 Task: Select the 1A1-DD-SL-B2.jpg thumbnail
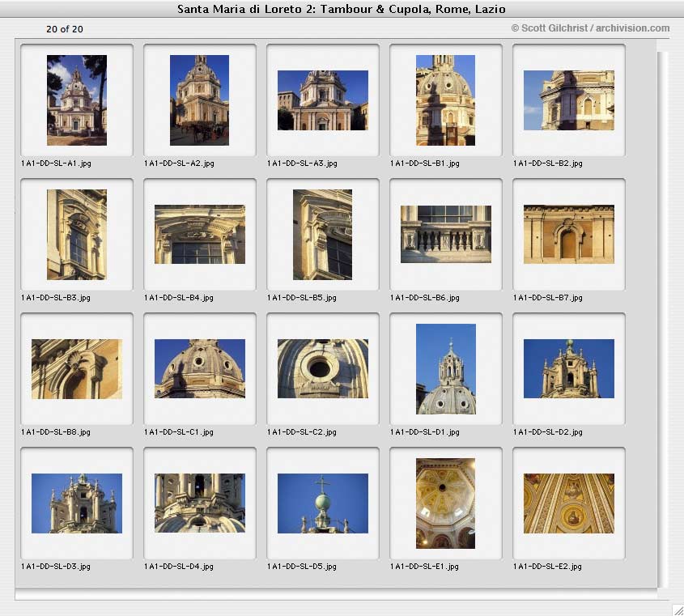pyautogui.click(x=569, y=100)
